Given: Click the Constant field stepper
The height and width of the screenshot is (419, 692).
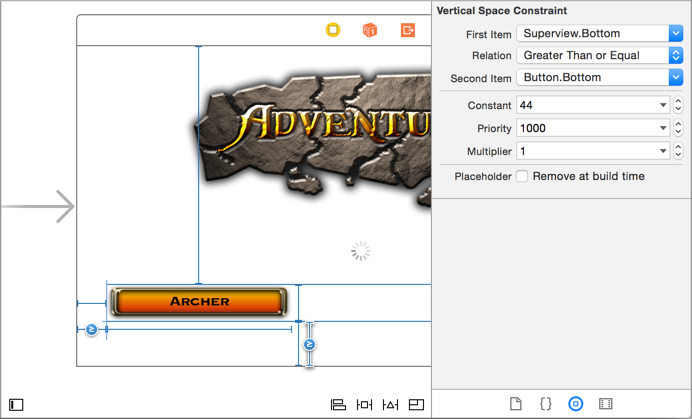Looking at the screenshot, I should point(678,105).
